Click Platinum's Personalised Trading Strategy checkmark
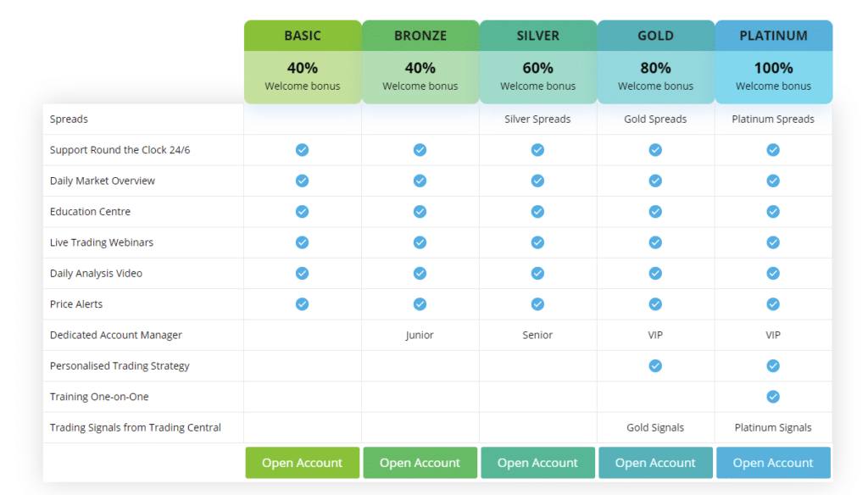The width and height of the screenshot is (868, 495). (x=773, y=365)
